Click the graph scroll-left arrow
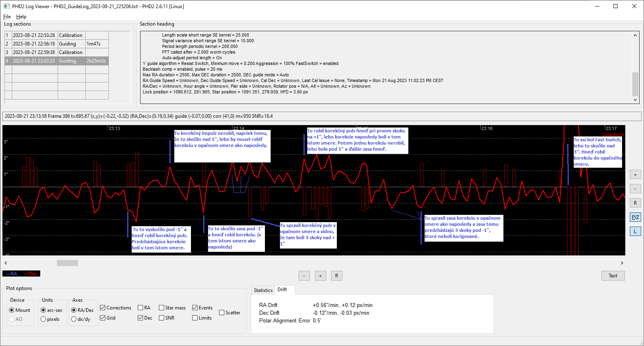 coord(6,263)
